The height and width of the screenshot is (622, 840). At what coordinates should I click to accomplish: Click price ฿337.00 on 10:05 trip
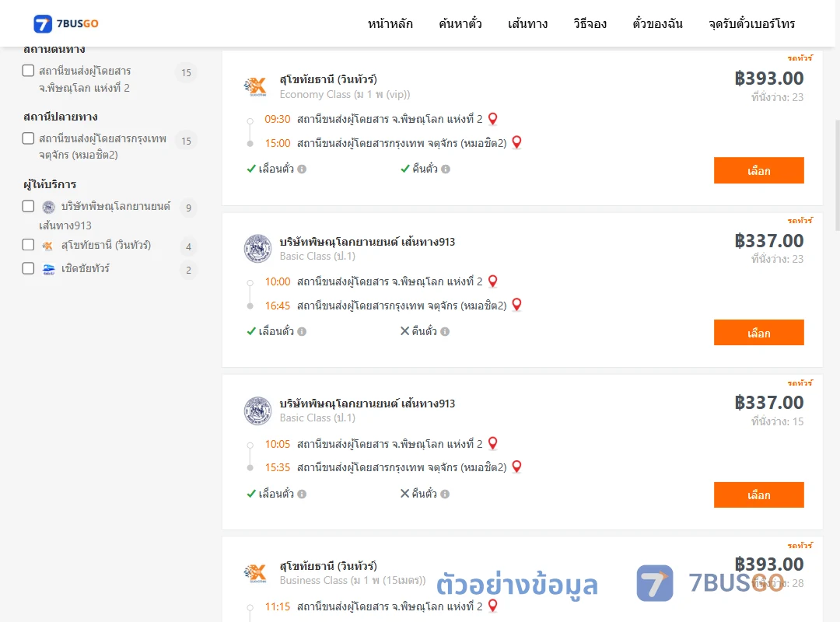(x=769, y=402)
